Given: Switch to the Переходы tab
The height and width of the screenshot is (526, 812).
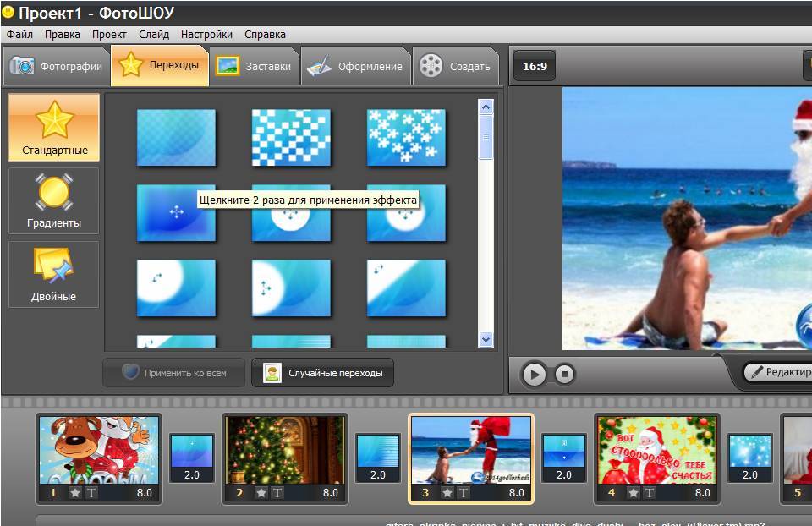Looking at the screenshot, I should tap(160, 65).
